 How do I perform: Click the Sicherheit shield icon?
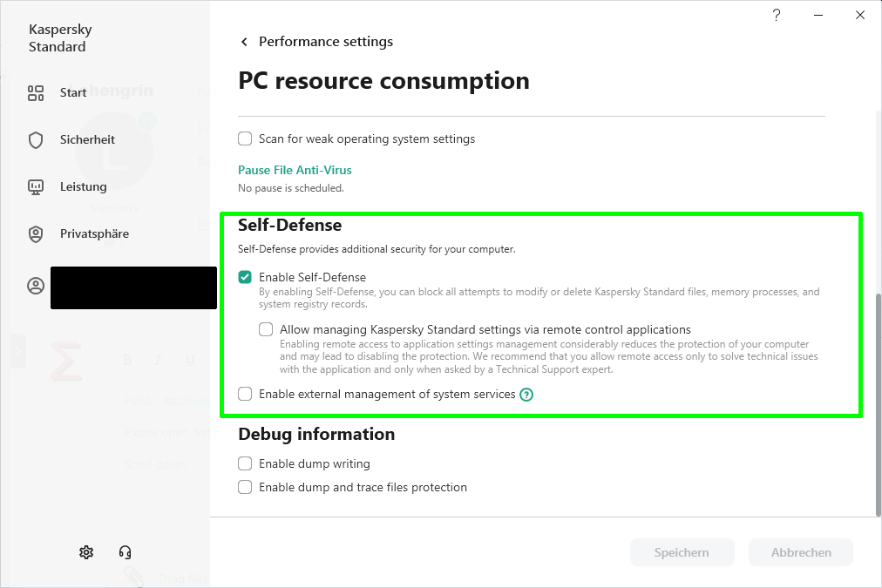coord(36,140)
